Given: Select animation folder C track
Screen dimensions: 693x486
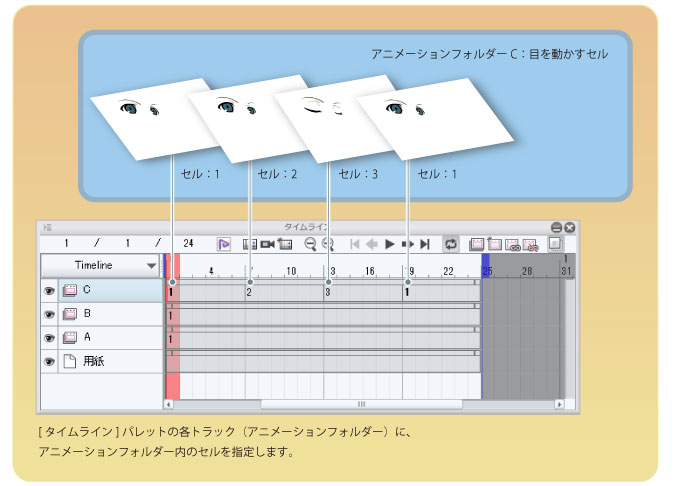Looking at the screenshot, I should 110,290.
